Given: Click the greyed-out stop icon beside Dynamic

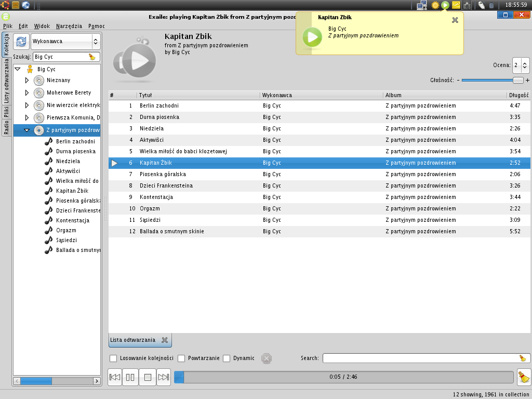Looking at the screenshot, I should click(x=267, y=358).
